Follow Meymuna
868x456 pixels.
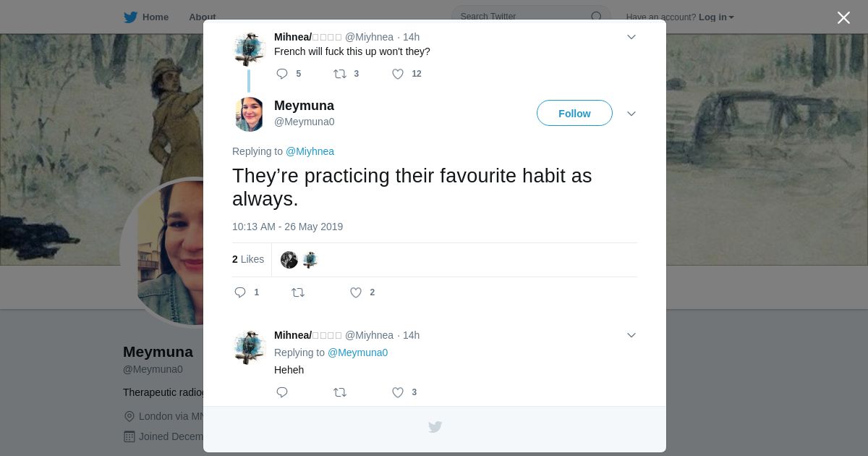click(574, 114)
